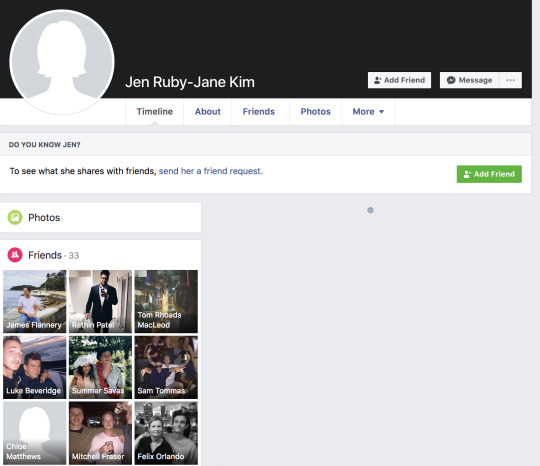The width and height of the screenshot is (540, 466).
Task: Open Felix Orlando's friend thumbnail
Action: [166, 433]
